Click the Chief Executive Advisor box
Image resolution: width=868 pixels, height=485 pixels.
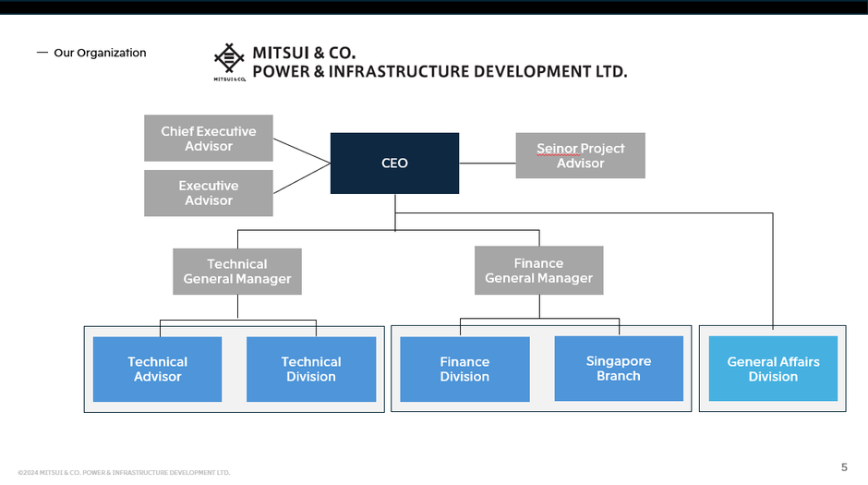209,139
